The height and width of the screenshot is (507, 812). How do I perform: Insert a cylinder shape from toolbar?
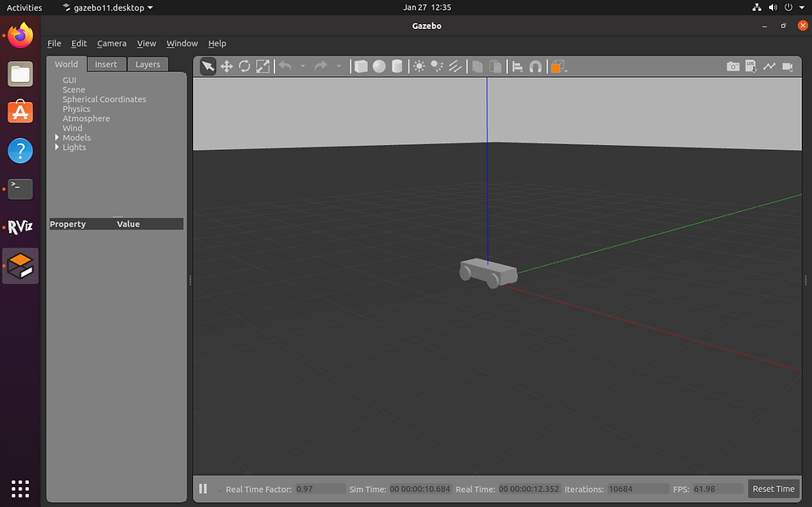[397, 66]
